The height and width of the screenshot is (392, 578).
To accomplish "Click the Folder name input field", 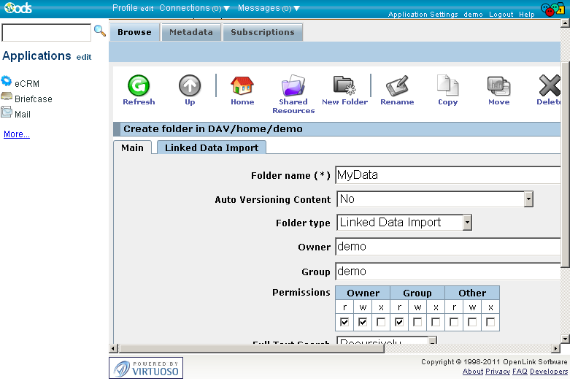I will [x=447, y=175].
